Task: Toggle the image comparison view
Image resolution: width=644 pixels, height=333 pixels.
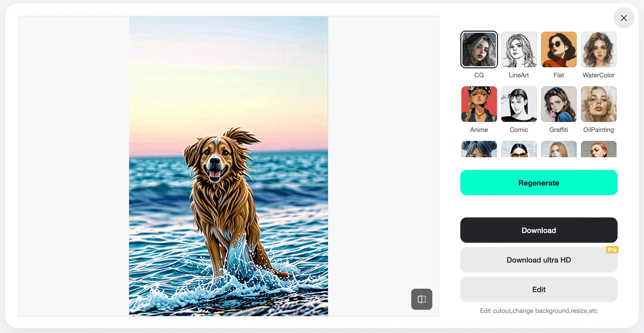Action: 422,299
